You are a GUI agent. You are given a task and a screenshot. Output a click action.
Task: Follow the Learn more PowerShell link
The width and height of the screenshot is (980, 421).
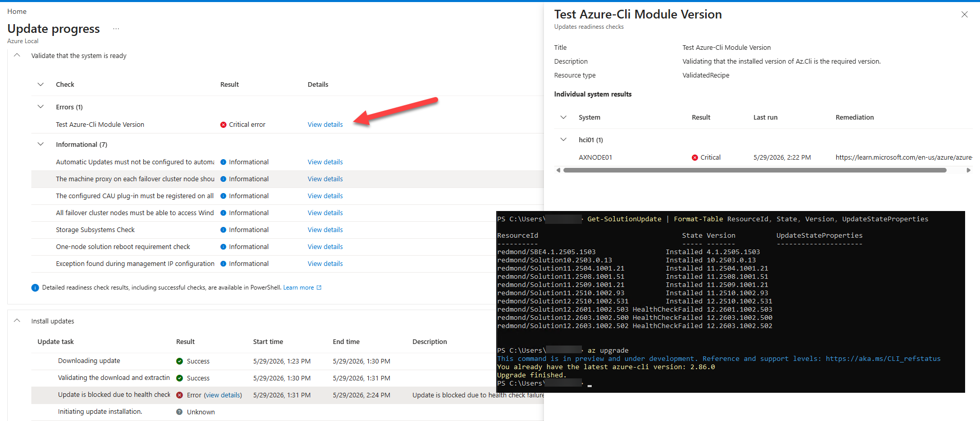(x=298, y=288)
